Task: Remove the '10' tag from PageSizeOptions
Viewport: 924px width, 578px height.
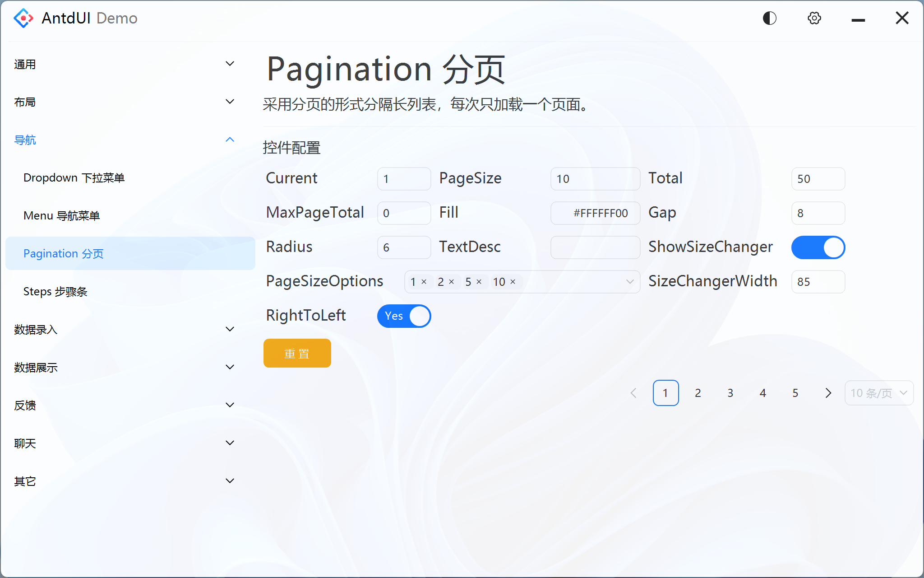Action: click(x=513, y=282)
